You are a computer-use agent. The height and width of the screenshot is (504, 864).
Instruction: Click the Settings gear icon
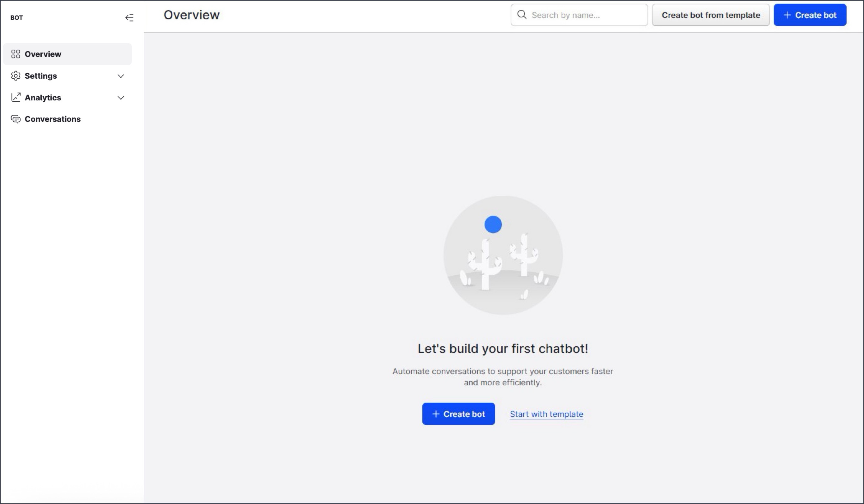coord(16,76)
